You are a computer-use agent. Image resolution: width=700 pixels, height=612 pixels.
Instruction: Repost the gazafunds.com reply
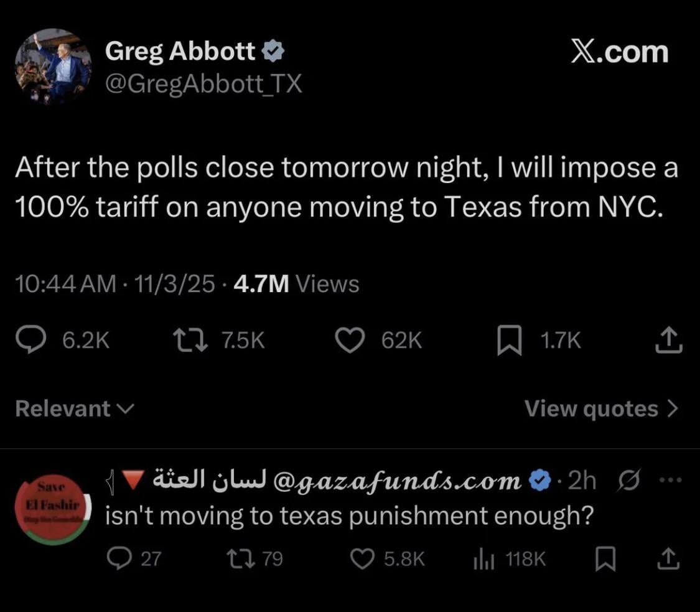239,559
